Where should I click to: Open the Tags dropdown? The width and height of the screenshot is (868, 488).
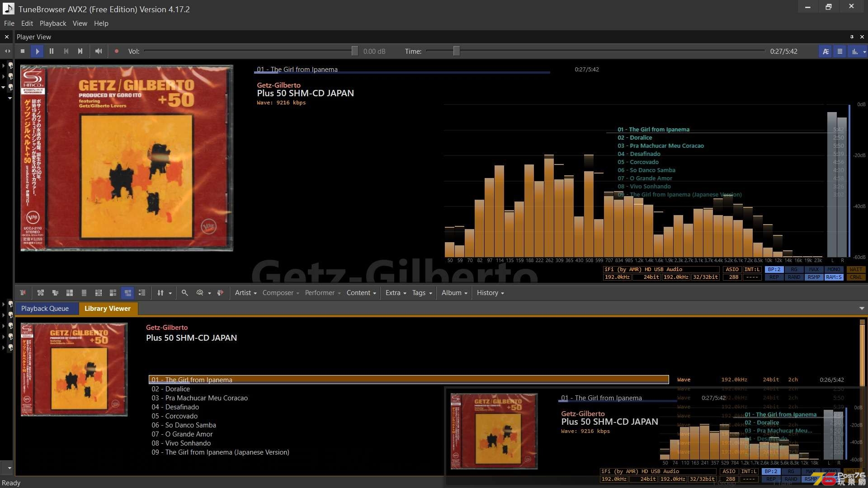pyautogui.click(x=422, y=293)
